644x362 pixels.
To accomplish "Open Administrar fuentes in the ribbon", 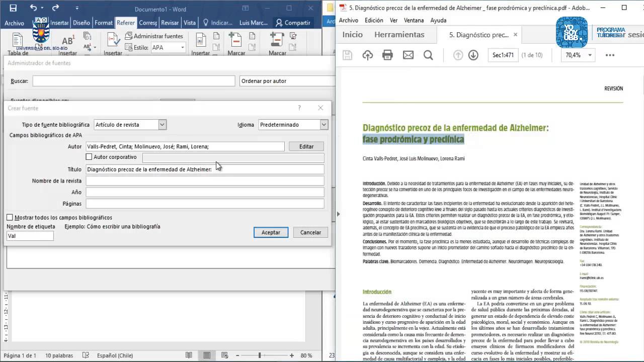I will point(154,36).
